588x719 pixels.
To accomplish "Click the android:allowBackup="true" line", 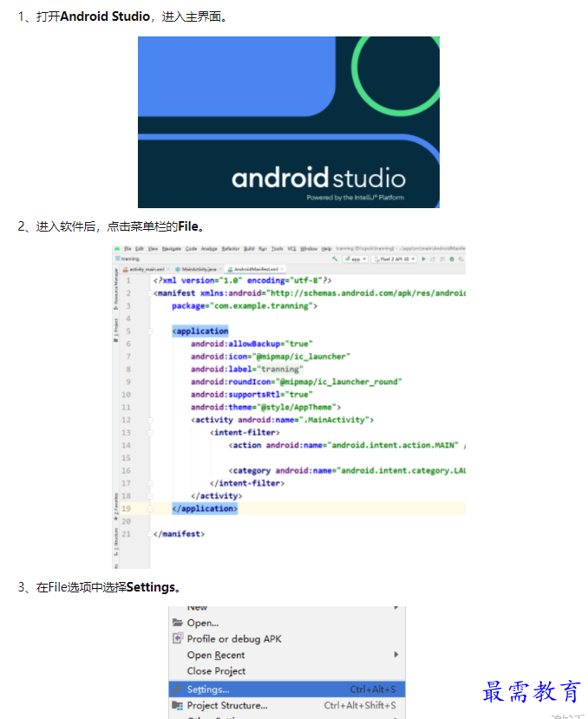I will (x=252, y=344).
